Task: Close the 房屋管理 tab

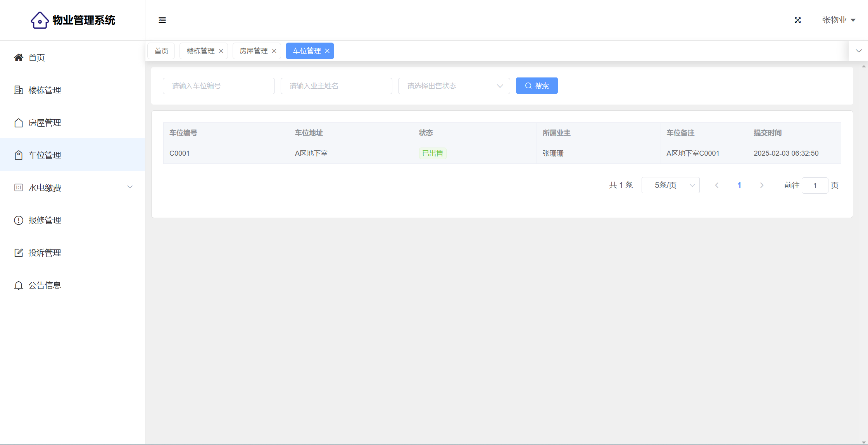Action: [x=274, y=51]
